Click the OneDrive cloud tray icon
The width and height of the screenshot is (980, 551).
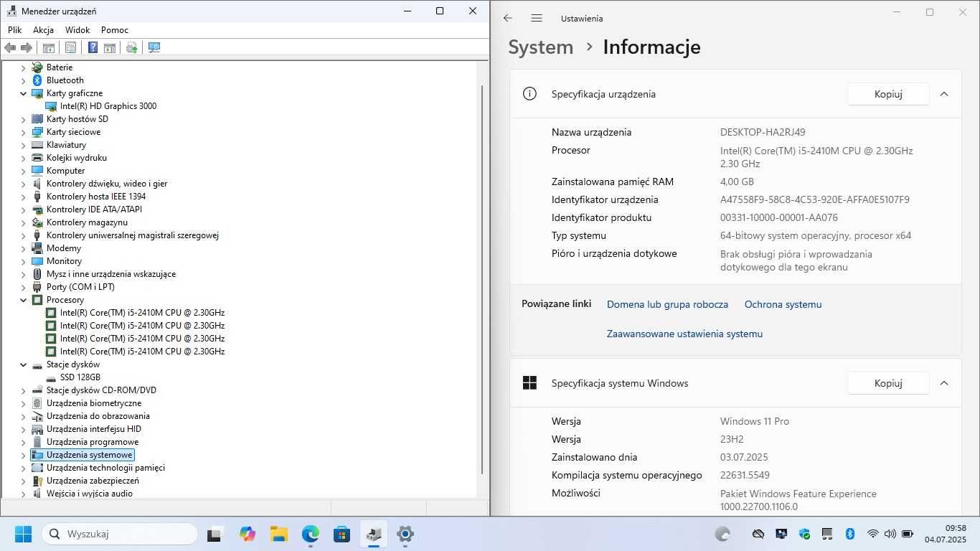coord(758,534)
